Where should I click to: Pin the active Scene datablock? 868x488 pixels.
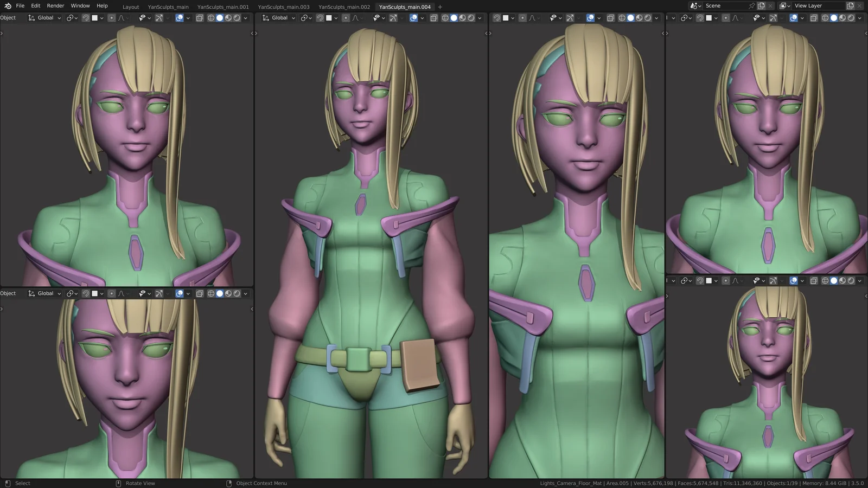coord(752,5)
